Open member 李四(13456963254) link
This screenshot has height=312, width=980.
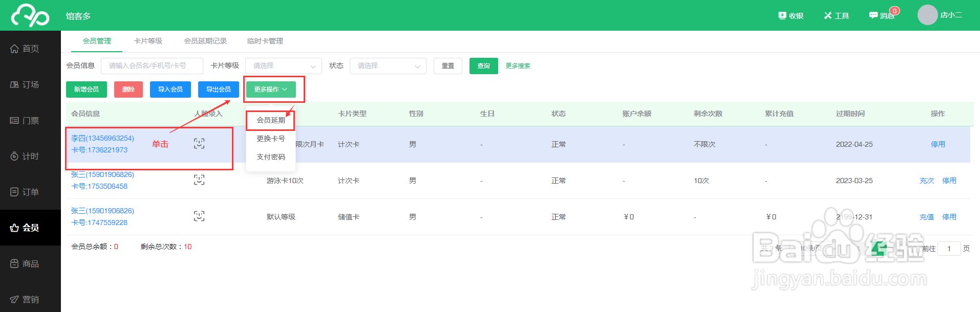102,139
